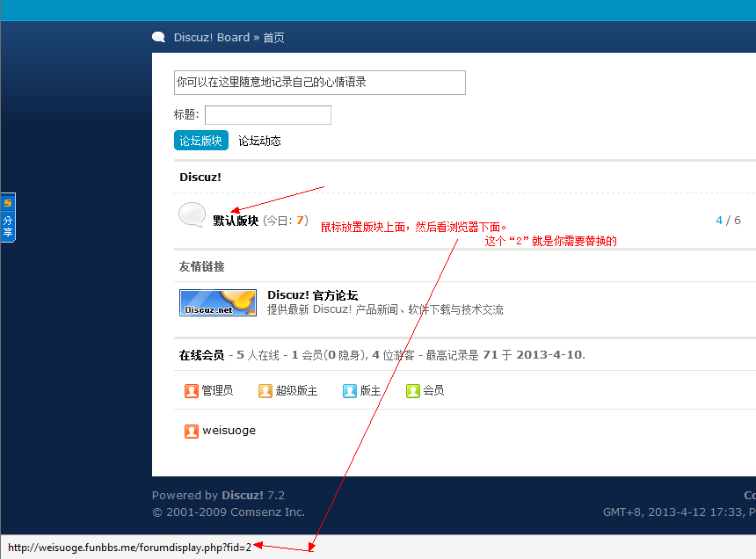The width and height of the screenshot is (756, 559).
Task: Open the 分享 share side tab
Action: tap(8, 227)
